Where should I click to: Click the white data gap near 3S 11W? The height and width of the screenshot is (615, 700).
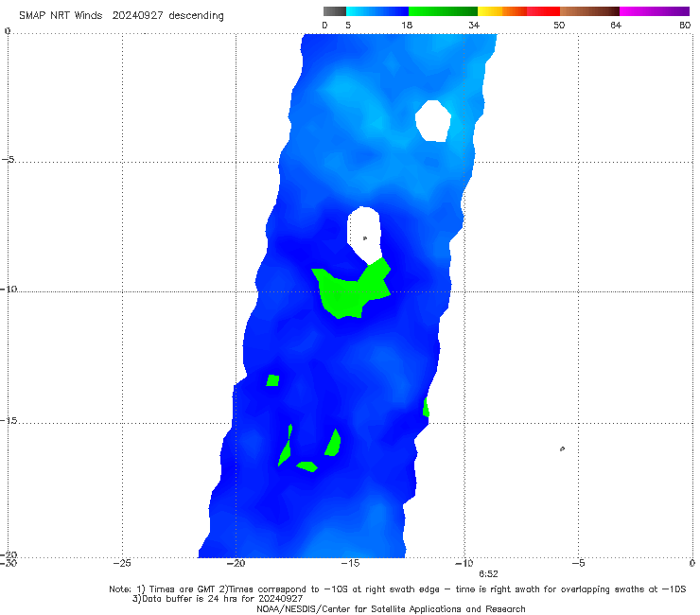[x=432, y=121]
